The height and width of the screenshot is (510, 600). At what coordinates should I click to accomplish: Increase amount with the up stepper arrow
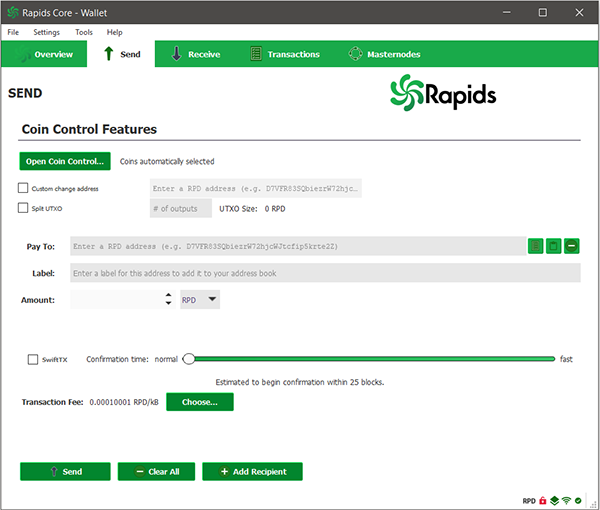168,295
